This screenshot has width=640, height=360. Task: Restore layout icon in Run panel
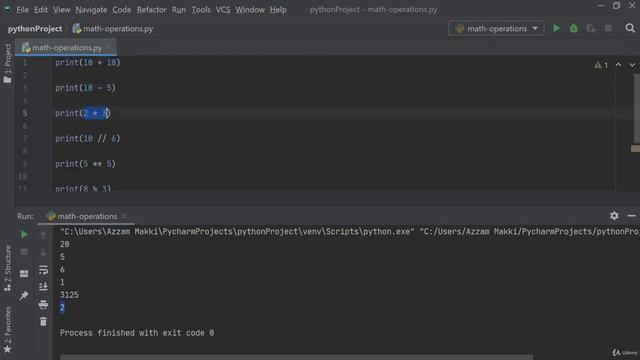click(24, 273)
